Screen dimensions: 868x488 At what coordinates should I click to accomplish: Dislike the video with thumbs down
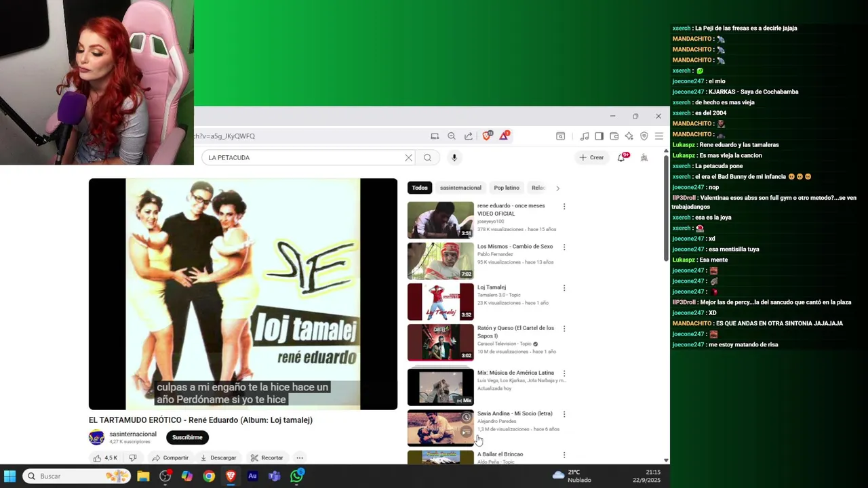[133, 457]
